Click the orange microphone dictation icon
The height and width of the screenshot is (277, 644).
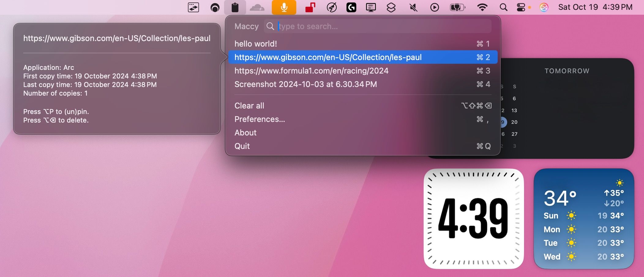[284, 7]
